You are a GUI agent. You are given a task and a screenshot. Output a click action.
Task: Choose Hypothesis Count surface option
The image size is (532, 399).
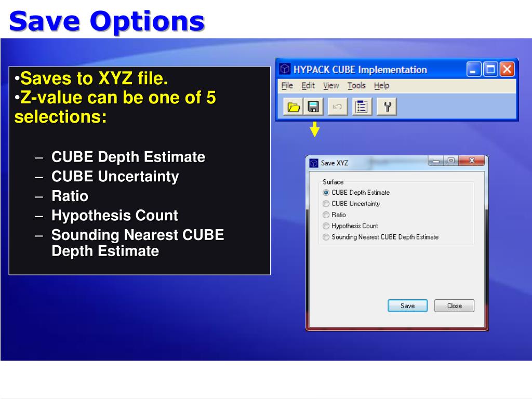pos(326,226)
